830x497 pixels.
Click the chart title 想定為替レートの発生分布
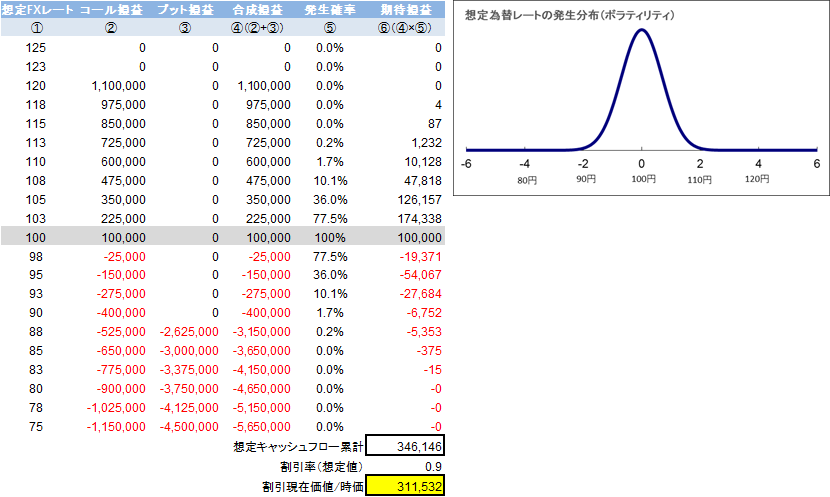[x=569, y=17]
